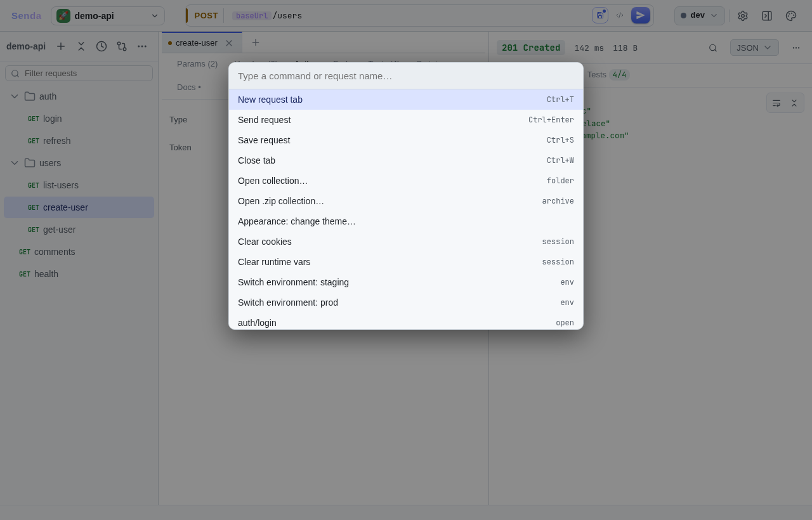Click the Senda app logo
Viewport: 812px width, 520px height.
[26, 16]
